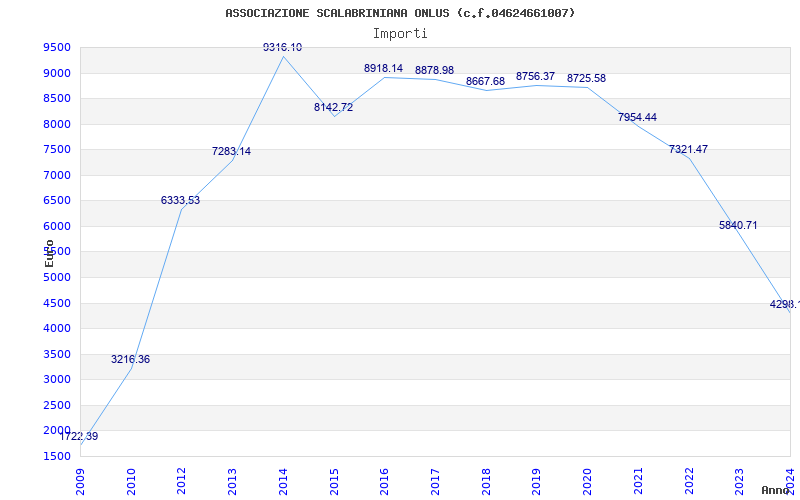Click the 8000 y-axis tick label
This screenshot has width=800, height=500.
click(57, 124)
